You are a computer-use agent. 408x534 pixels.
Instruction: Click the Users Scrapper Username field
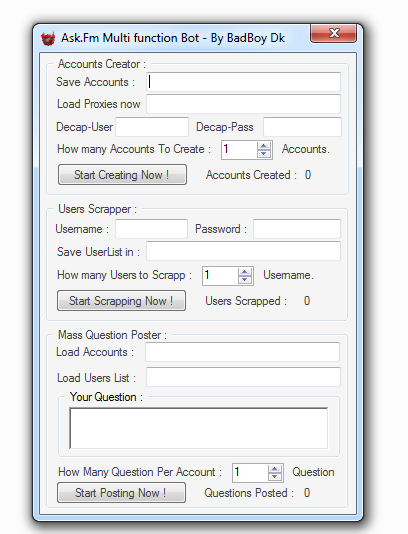click(152, 229)
